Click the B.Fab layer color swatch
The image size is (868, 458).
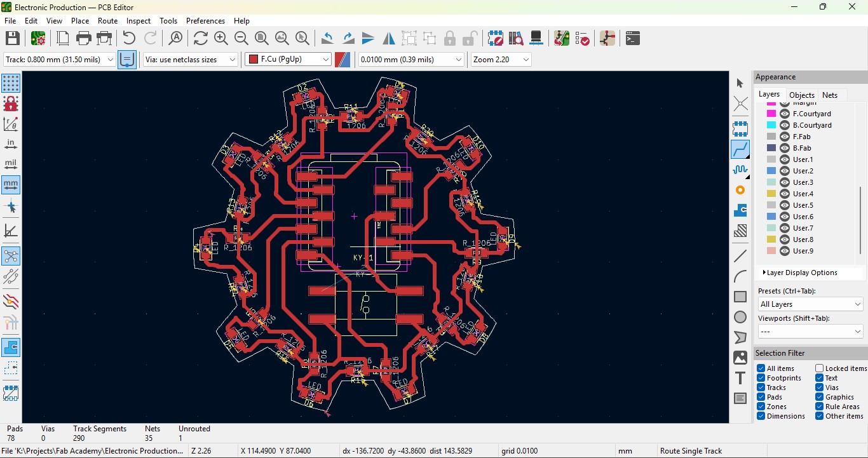click(771, 148)
